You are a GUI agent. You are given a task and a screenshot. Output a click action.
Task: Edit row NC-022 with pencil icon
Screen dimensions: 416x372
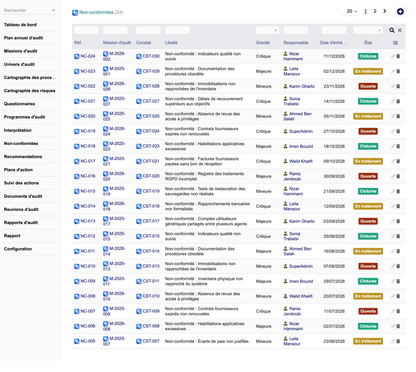point(393,86)
